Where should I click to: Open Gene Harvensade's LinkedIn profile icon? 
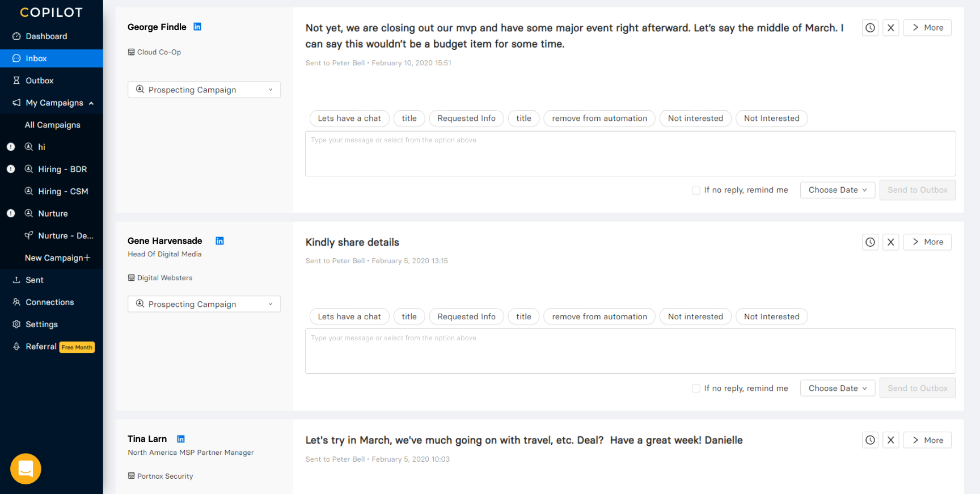coord(219,241)
